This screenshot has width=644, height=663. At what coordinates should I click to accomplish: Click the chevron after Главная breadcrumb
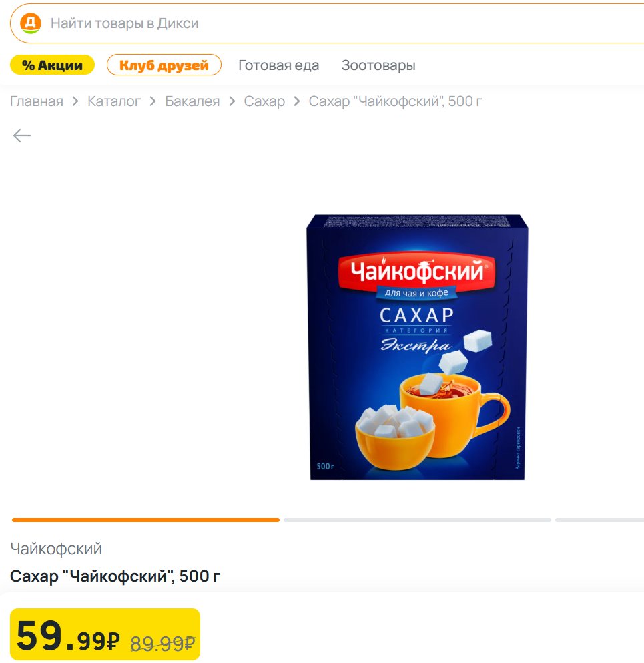75,101
